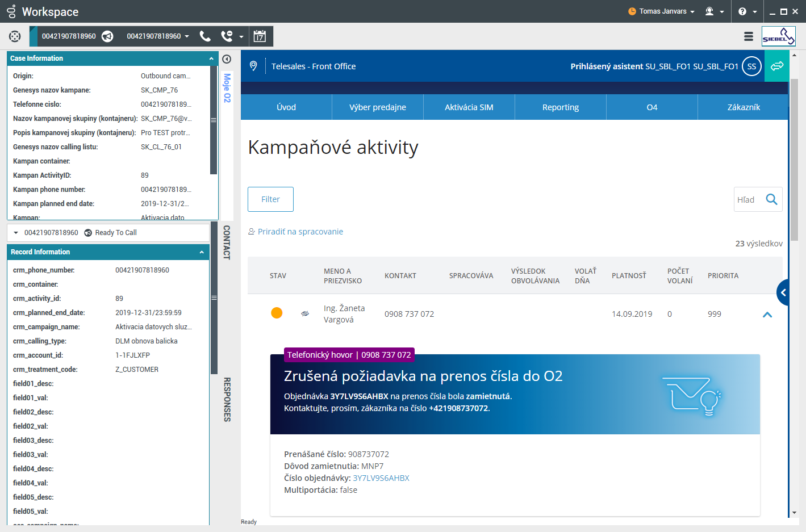The width and height of the screenshot is (806, 532).
Task: Click the Telefonický hovor purple tag
Action: (349, 355)
